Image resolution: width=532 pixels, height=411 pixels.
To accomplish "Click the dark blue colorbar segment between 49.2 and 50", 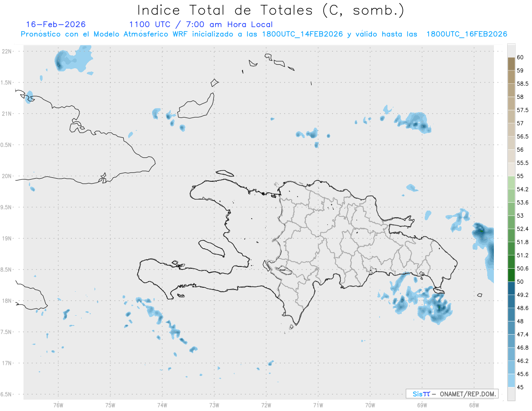I will [x=511, y=288].
